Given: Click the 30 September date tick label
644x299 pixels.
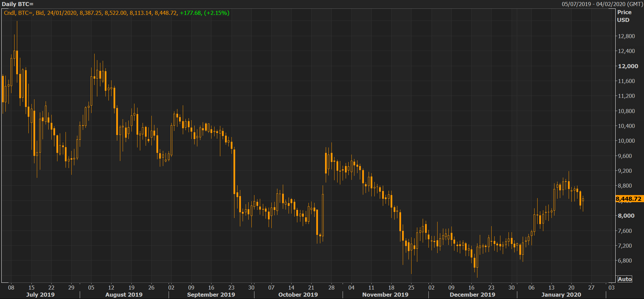Looking at the screenshot, I should click(x=251, y=288).
